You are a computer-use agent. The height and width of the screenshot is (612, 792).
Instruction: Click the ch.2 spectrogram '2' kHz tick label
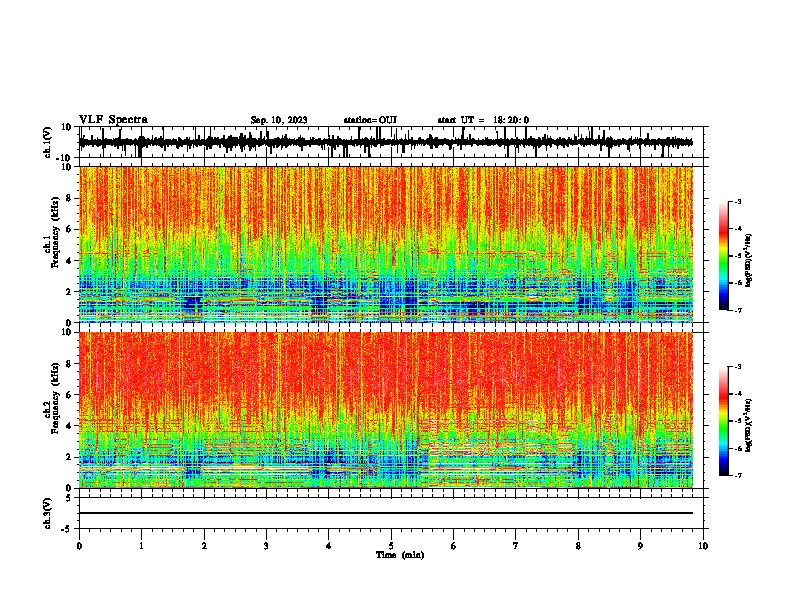pyautogui.click(x=69, y=457)
